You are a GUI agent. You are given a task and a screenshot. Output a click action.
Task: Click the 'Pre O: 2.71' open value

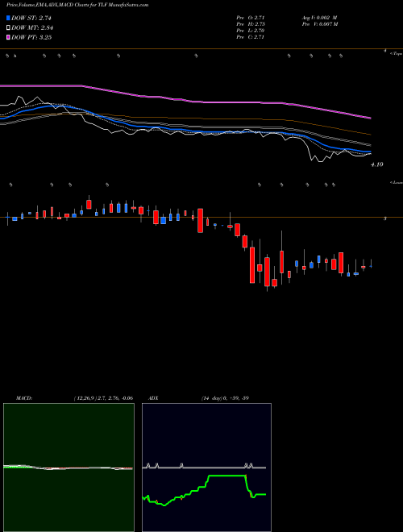coord(251,18)
